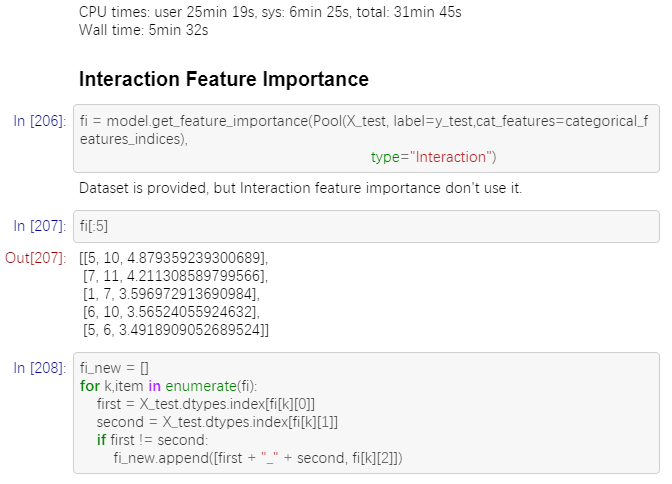This screenshot has height=484, width=672.
Task: Click the for k,item in enumerate line
Action: coord(168,386)
